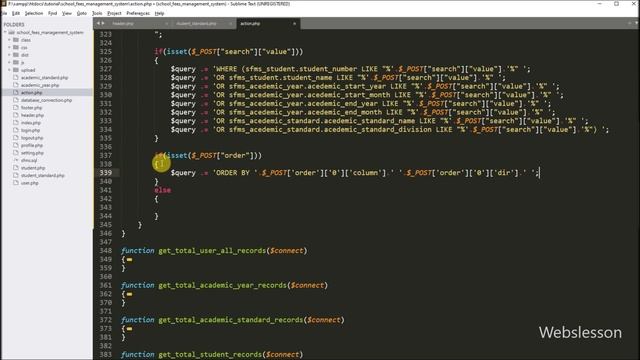
Task: Open login.php from the sidebar
Action: tap(31, 130)
